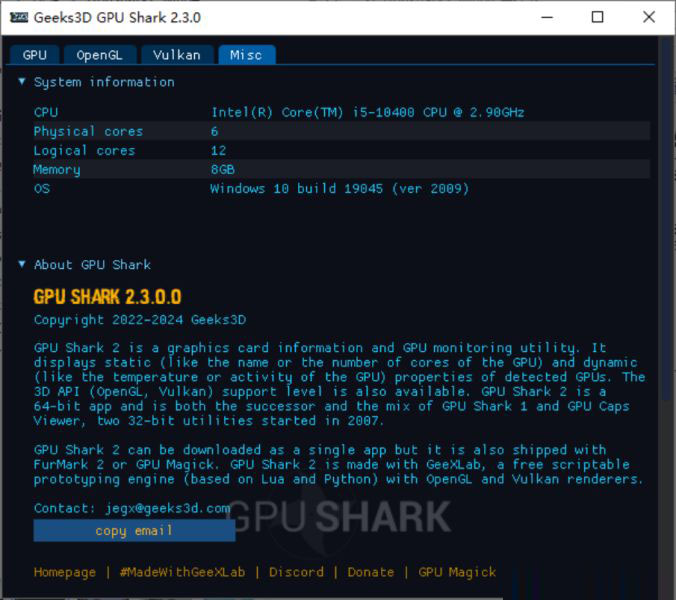Open the Homepage link
Screen dimensions: 676x600
coord(65,572)
